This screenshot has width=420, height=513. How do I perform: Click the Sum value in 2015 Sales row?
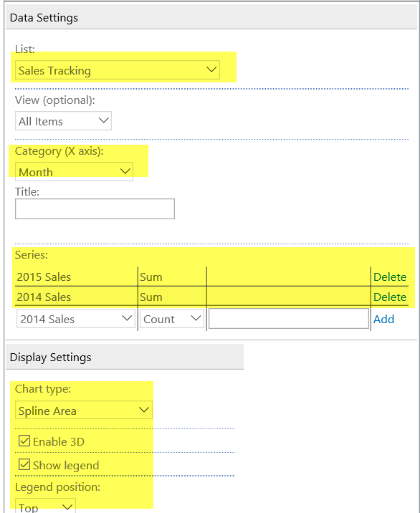pos(151,277)
